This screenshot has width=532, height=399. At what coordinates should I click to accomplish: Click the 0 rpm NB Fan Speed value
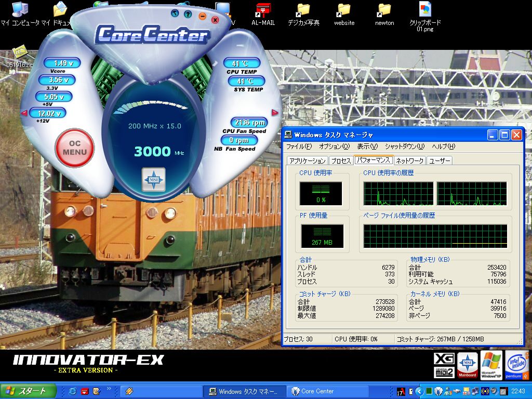tap(239, 140)
